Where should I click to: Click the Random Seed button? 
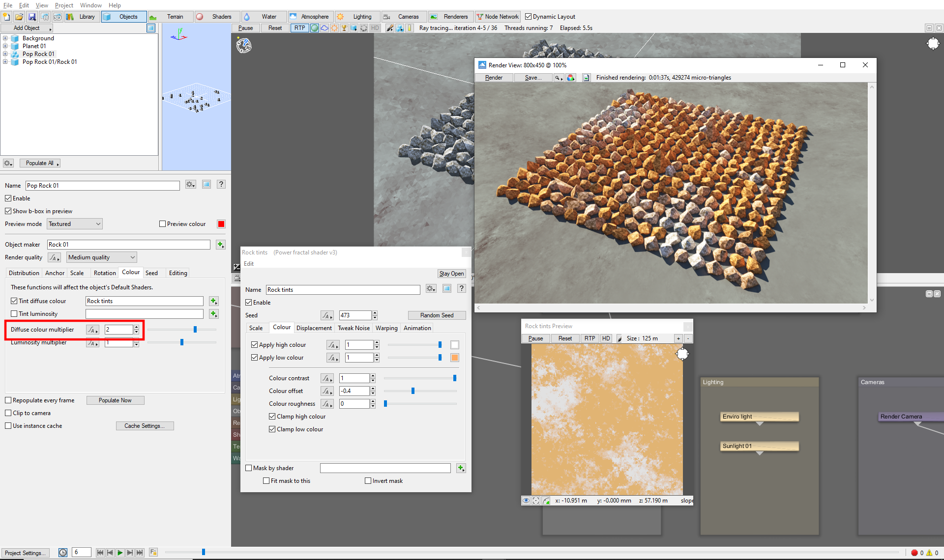pyautogui.click(x=437, y=315)
